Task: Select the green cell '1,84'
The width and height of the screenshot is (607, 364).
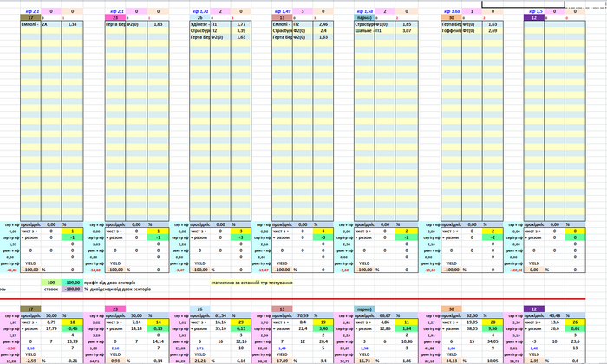Action: (x=407, y=328)
